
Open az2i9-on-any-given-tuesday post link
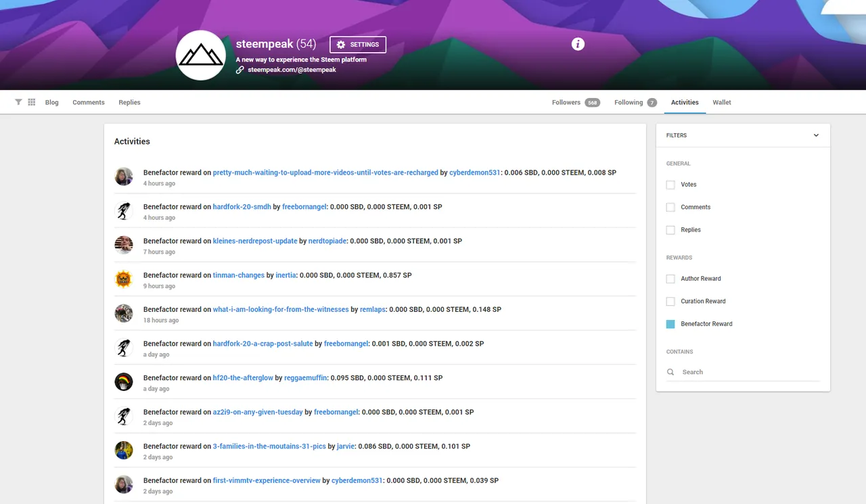tap(258, 412)
